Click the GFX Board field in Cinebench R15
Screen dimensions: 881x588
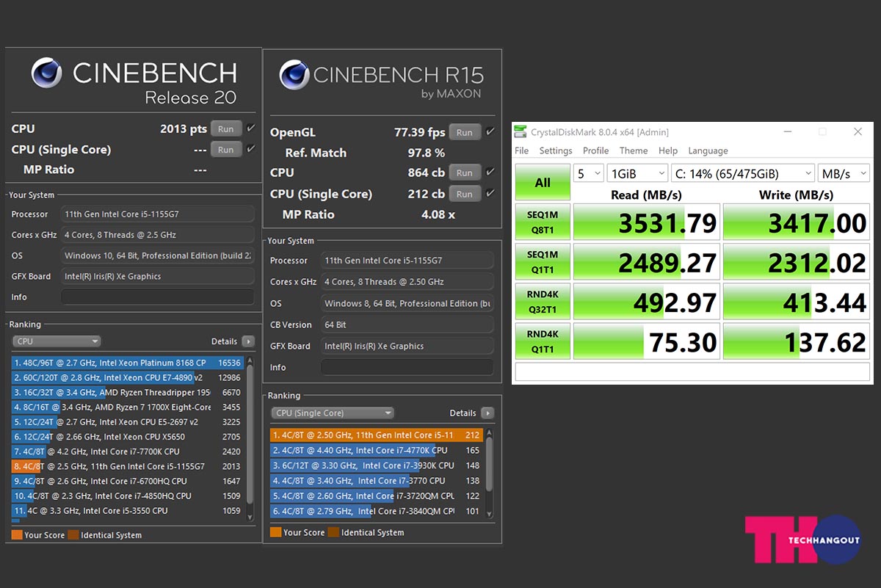[407, 346]
